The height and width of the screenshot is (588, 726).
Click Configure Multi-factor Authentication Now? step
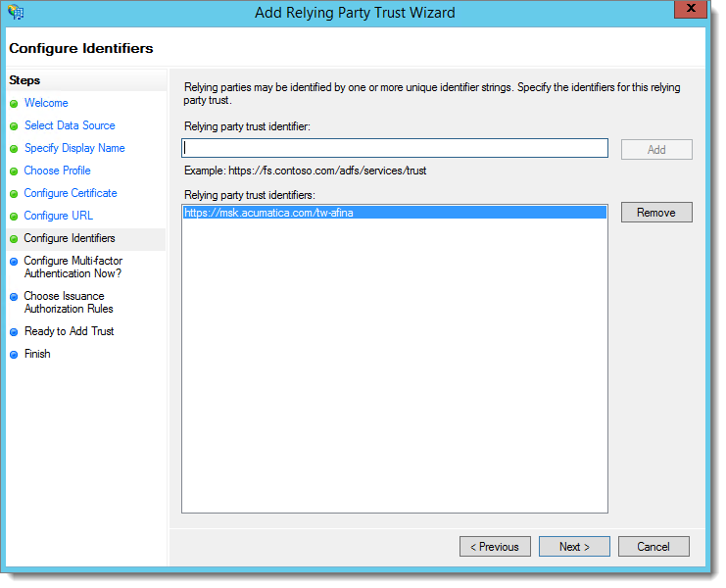(x=73, y=268)
